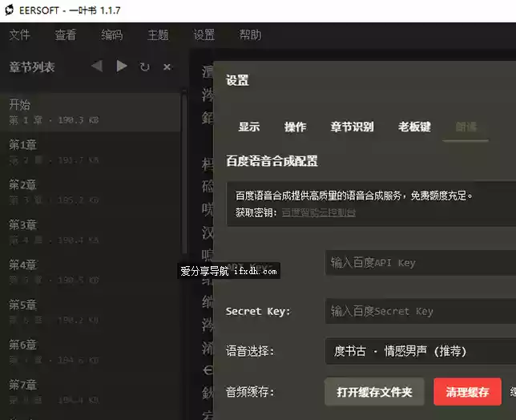Click the chapter list scrollbar
The image size is (516, 420).
click(184, 173)
